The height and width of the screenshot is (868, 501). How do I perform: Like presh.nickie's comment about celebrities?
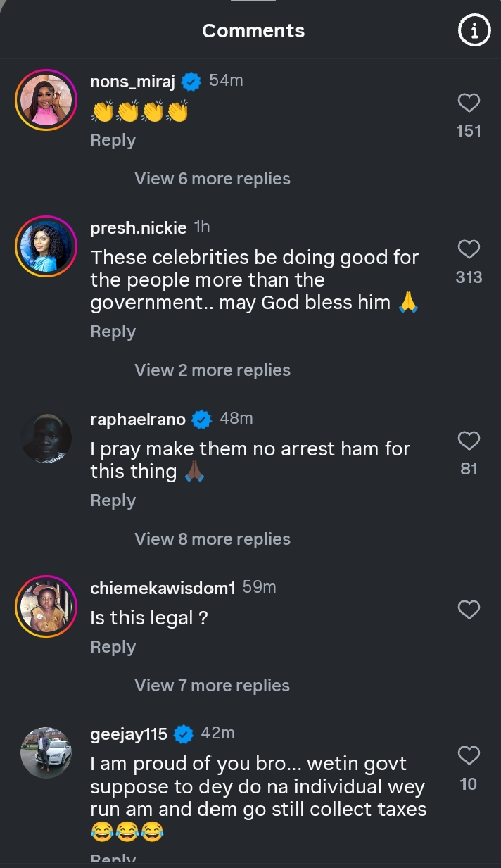pyautogui.click(x=469, y=250)
